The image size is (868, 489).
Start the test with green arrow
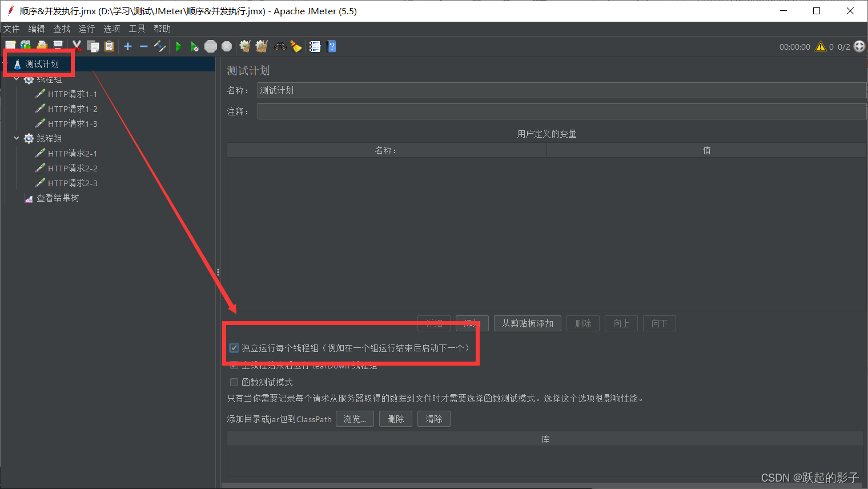pos(179,46)
